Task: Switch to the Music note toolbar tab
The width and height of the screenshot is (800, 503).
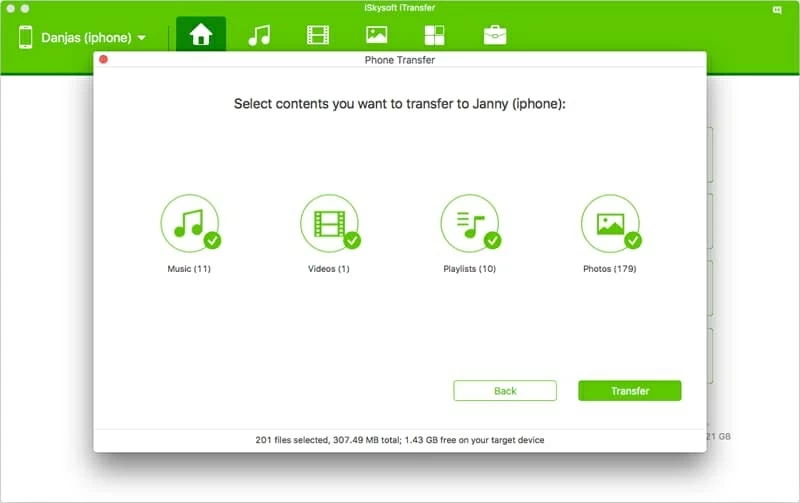Action: [259, 36]
